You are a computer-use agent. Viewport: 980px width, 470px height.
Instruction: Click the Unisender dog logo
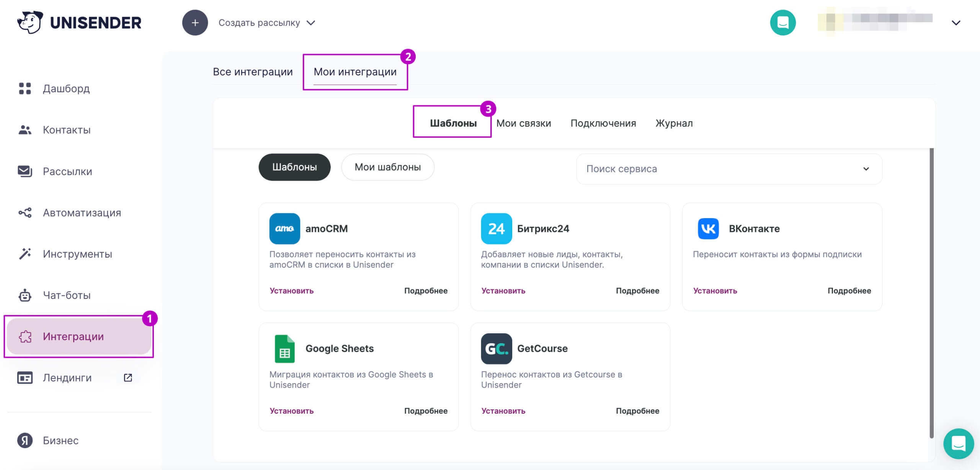30,22
